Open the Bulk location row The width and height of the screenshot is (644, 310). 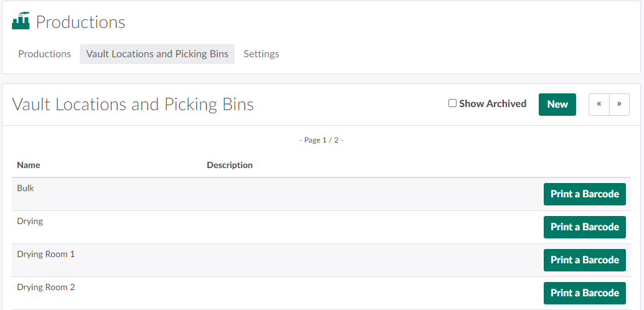[26, 188]
